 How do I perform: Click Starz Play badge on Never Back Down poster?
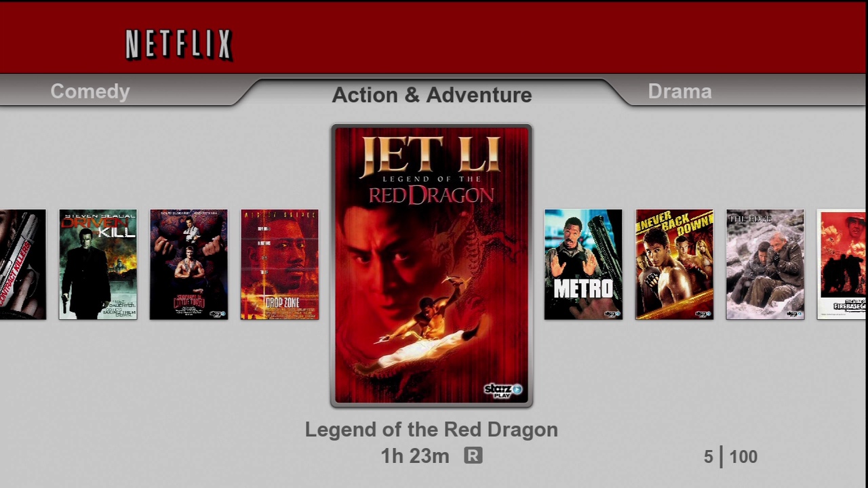tap(703, 314)
